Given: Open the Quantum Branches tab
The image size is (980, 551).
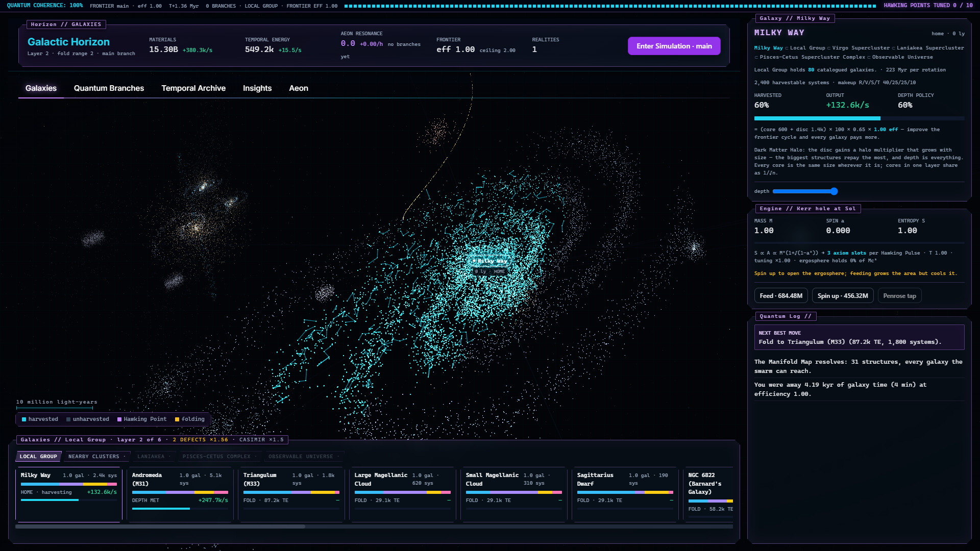Looking at the screenshot, I should pyautogui.click(x=109, y=88).
